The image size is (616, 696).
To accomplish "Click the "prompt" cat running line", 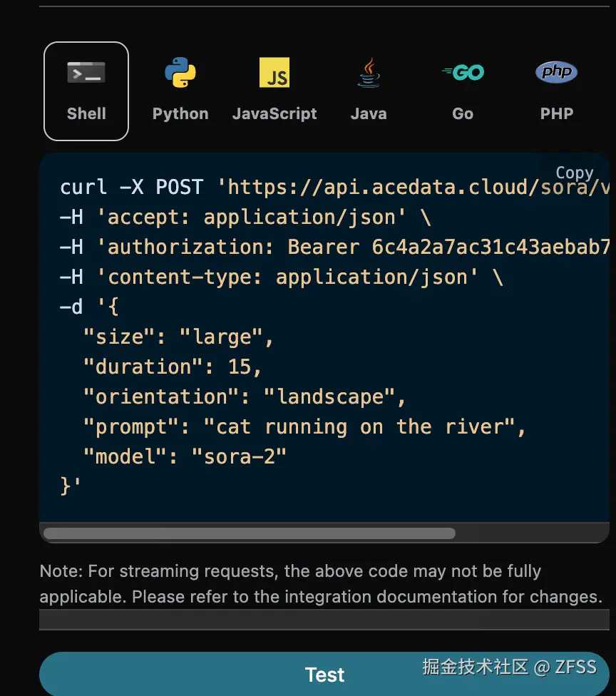I will pyautogui.click(x=304, y=427).
